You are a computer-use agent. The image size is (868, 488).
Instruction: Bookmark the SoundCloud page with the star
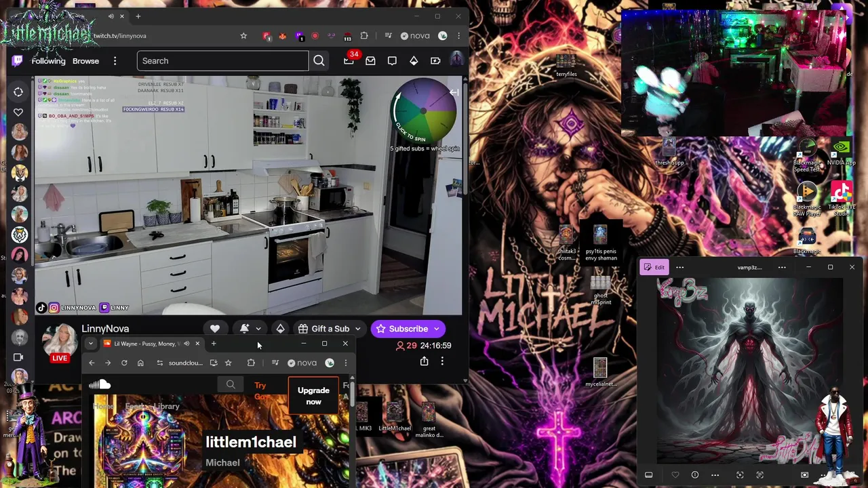tap(228, 363)
